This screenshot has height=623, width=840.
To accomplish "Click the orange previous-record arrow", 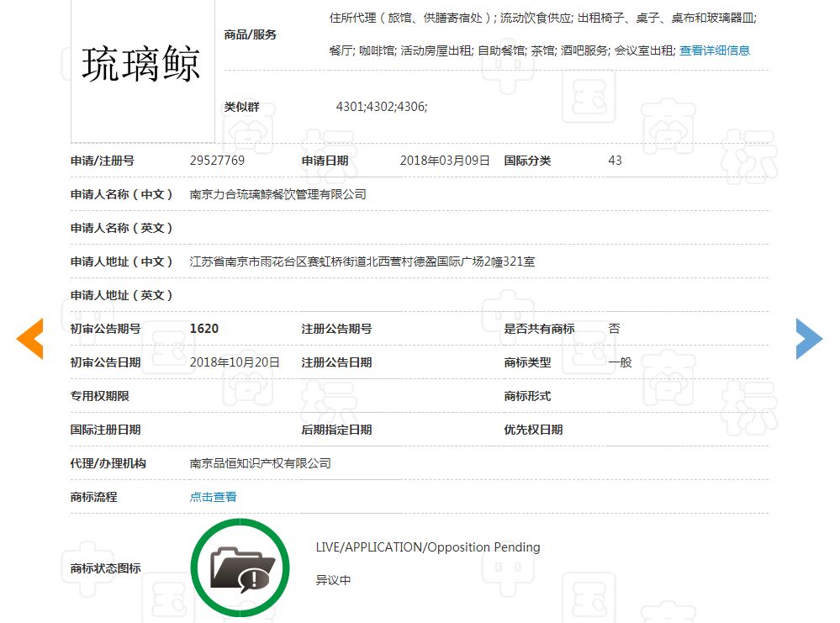I will 29,339.
